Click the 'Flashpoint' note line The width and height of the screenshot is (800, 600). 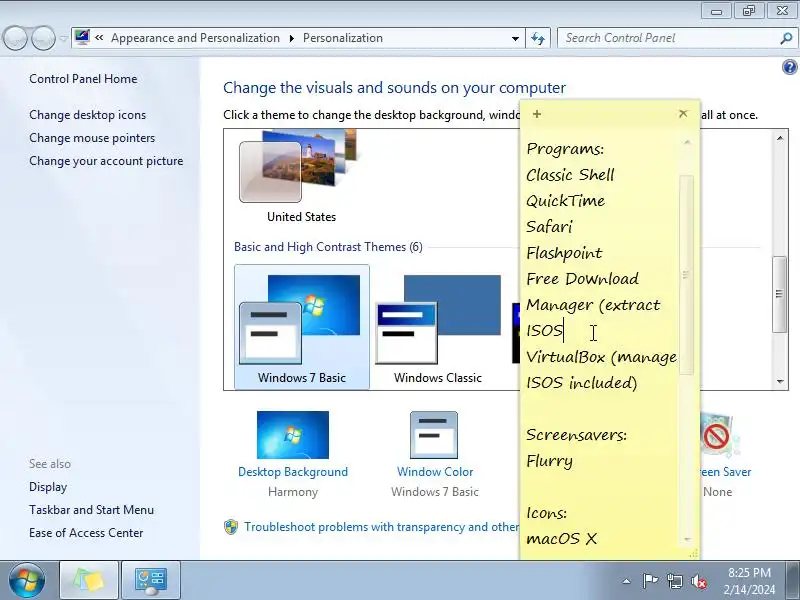[x=564, y=253]
